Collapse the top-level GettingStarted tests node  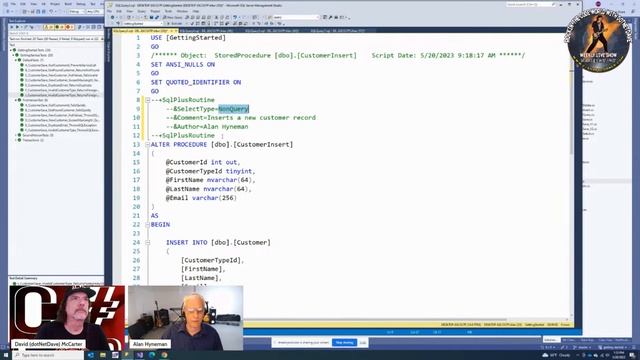pyautogui.click(x=11, y=50)
